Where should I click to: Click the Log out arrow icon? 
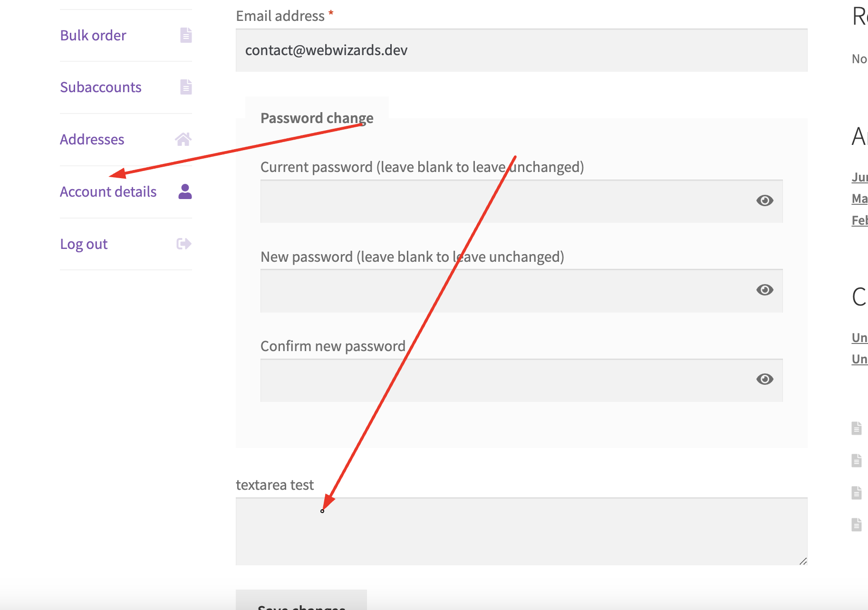[184, 244]
